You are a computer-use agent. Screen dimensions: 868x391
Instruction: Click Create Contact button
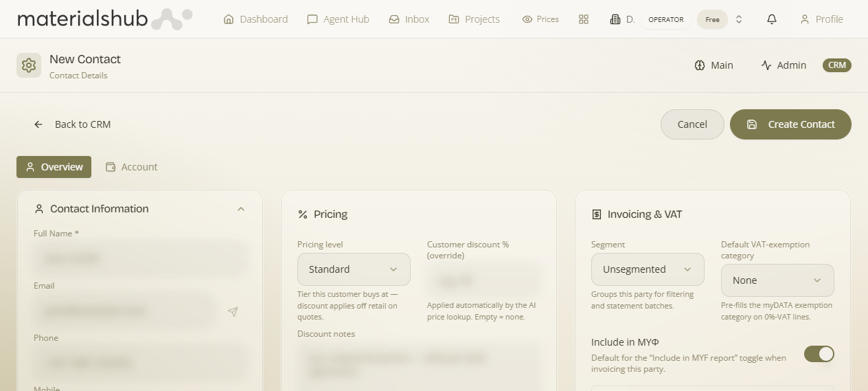(790, 124)
